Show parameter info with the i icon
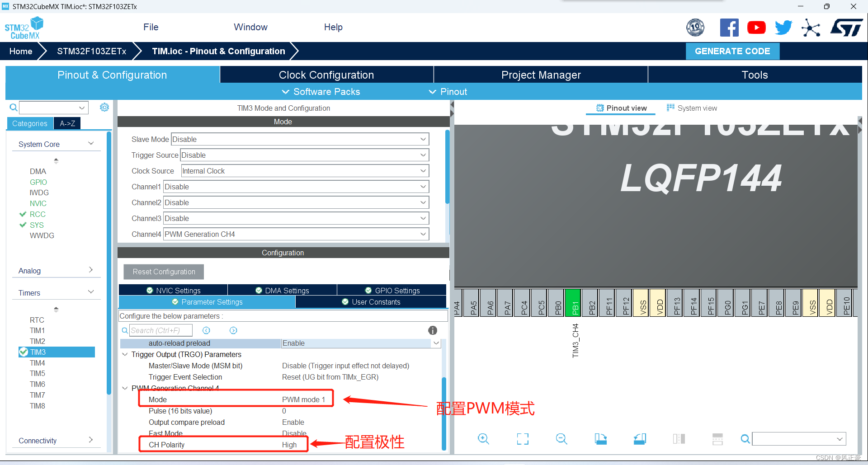Image resolution: width=868 pixels, height=465 pixels. (x=433, y=330)
